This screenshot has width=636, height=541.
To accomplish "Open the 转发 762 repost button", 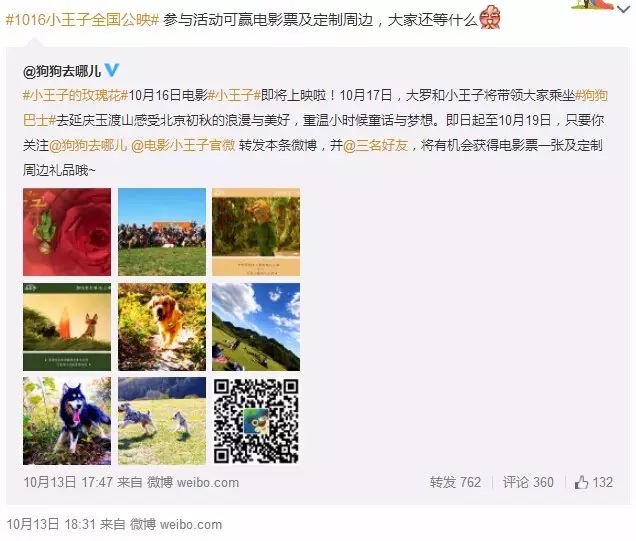I will click(455, 482).
